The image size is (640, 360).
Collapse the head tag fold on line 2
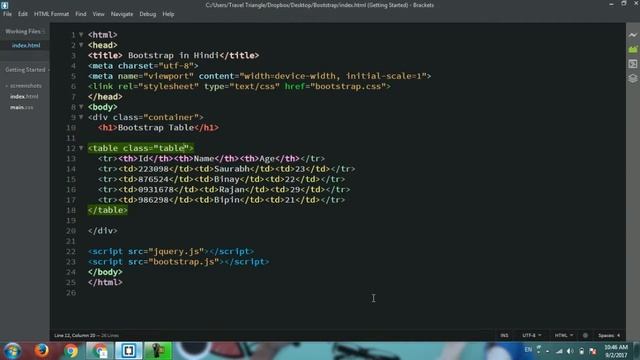point(81,45)
